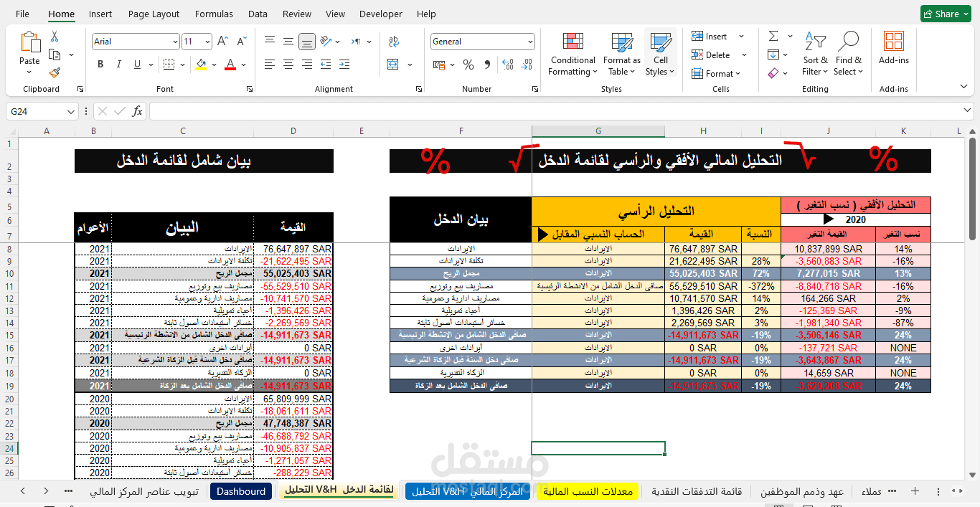The height and width of the screenshot is (507, 980).
Task: Toggle Middle Align for cell text
Action: coord(288,41)
